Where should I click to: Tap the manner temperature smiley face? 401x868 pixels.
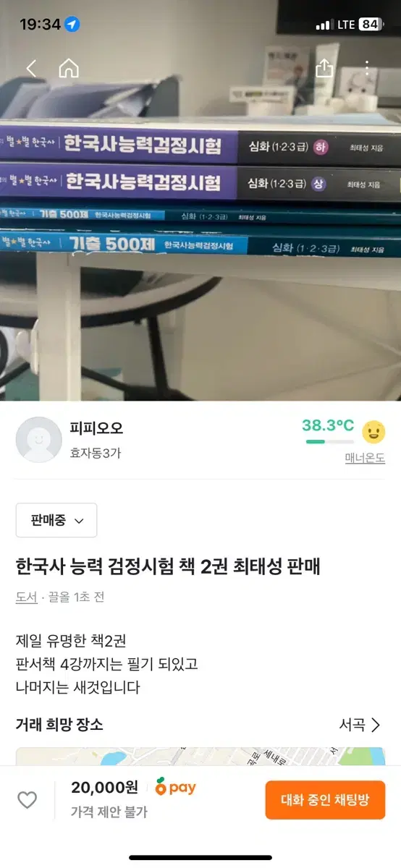tap(373, 432)
